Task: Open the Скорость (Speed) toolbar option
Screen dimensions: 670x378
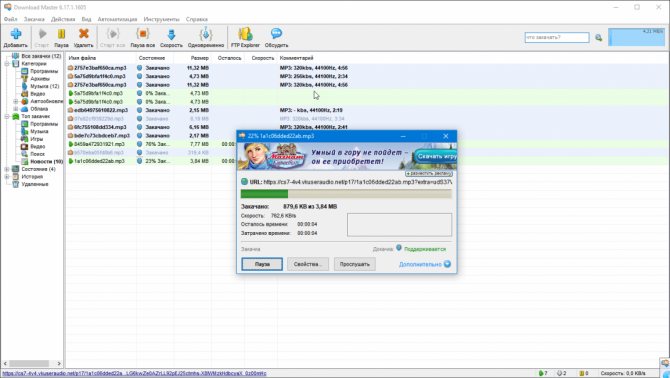Action: point(171,38)
